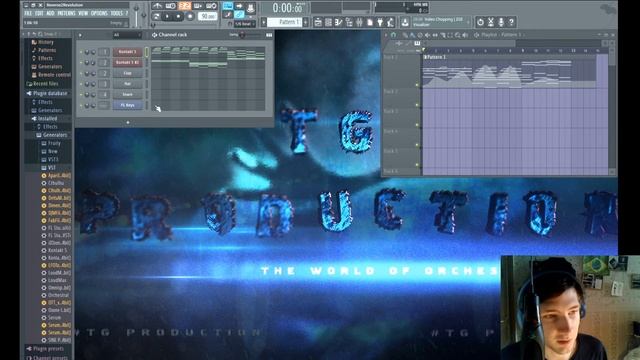Open project info page icon
Screen dimensions: 640x360
pos(370,22)
